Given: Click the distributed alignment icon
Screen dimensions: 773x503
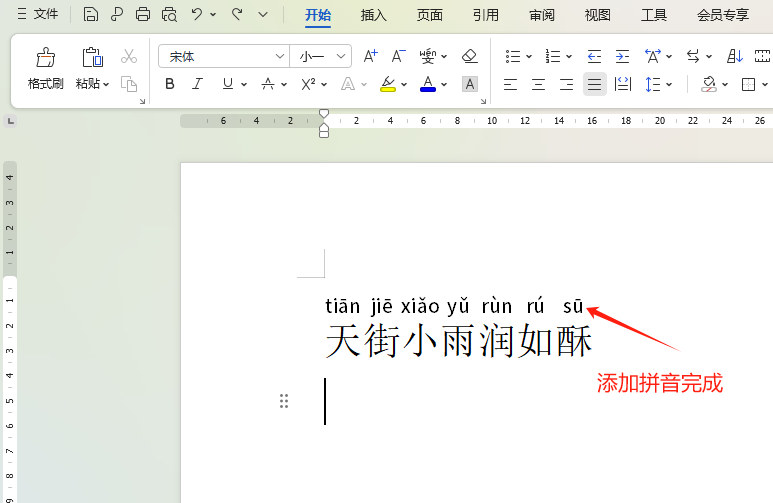Looking at the screenshot, I should click(x=623, y=84).
